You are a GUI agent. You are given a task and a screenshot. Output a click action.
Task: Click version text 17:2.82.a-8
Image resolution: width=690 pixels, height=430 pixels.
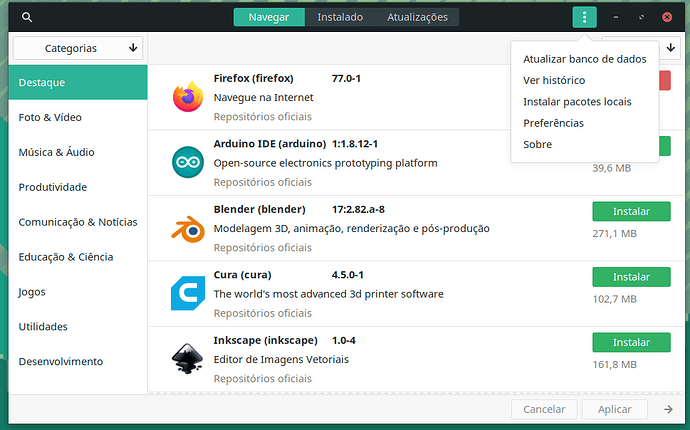(358, 209)
